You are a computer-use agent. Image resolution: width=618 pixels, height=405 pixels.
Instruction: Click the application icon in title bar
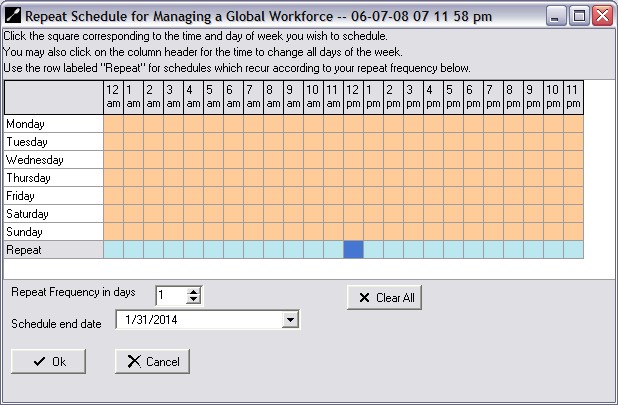point(13,16)
